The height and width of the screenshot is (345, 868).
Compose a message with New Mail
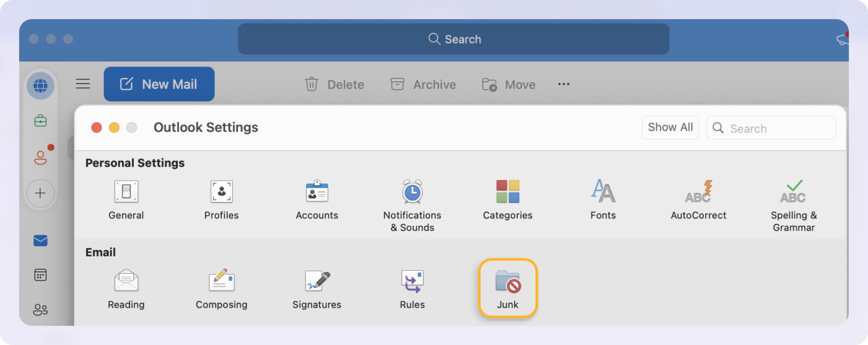(159, 84)
